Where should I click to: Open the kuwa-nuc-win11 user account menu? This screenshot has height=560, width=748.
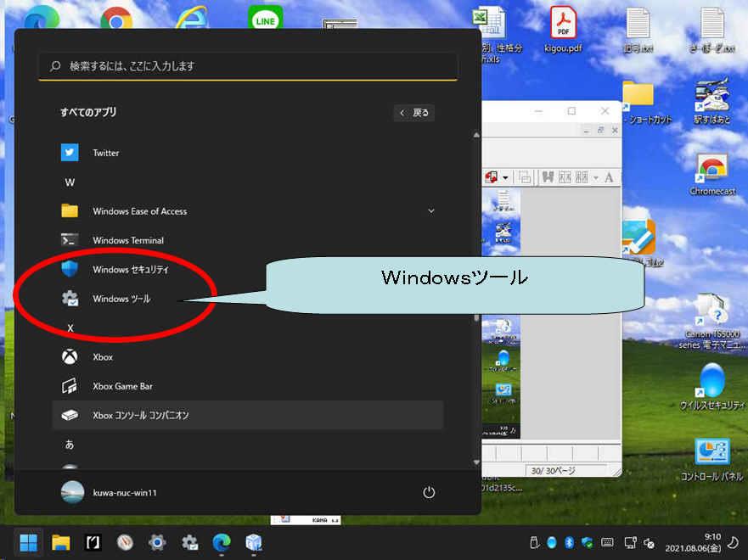click(109, 492)
